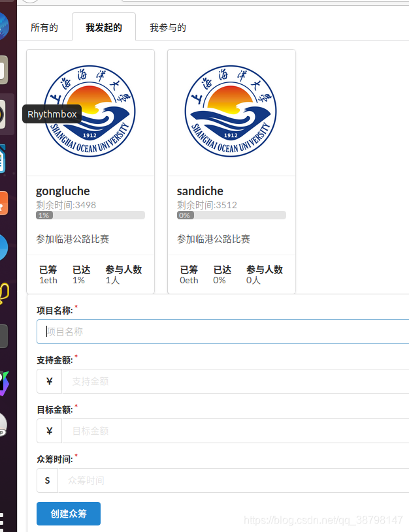The width and height of the screenshot is (409, 532).
Task: Click 参与人数 1人 on gongluche card
Action: pos(123,275)
